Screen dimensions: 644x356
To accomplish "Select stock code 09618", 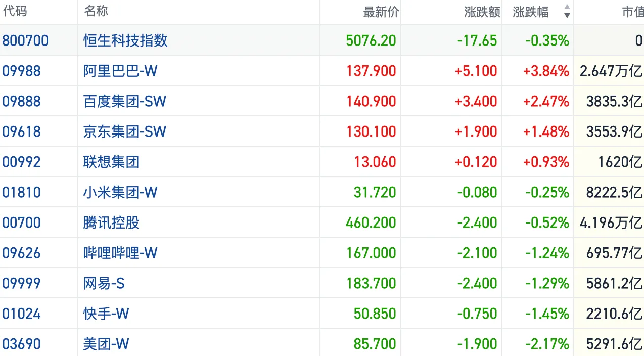I will (21, 131).
